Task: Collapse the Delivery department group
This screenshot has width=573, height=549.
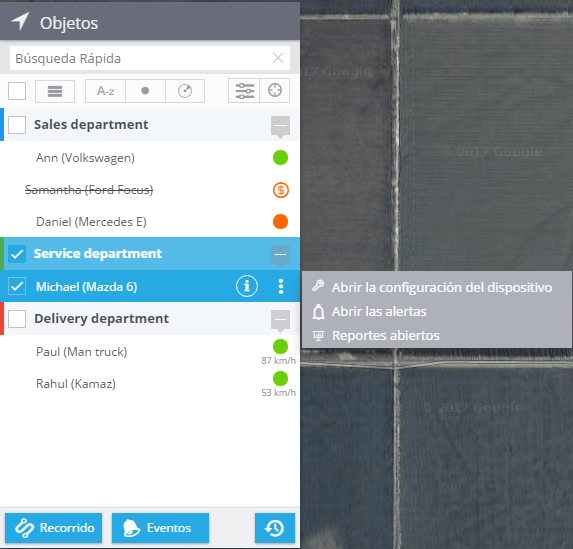Action: [280, 320]
